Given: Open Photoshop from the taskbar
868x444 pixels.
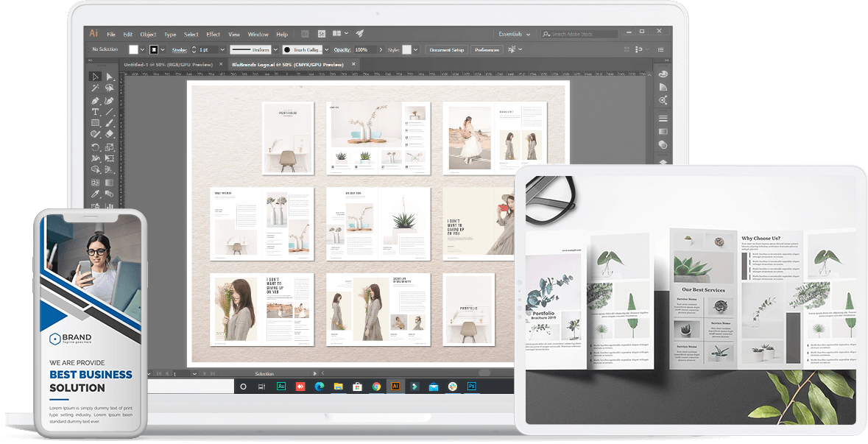Looking at the screenshot, I should pyautogui.click(x=471, y=386).
